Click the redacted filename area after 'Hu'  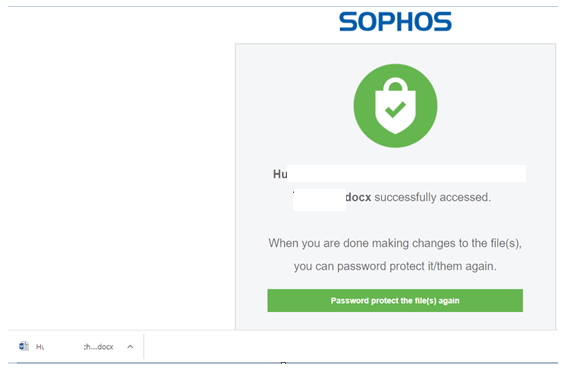click(406, 174)
